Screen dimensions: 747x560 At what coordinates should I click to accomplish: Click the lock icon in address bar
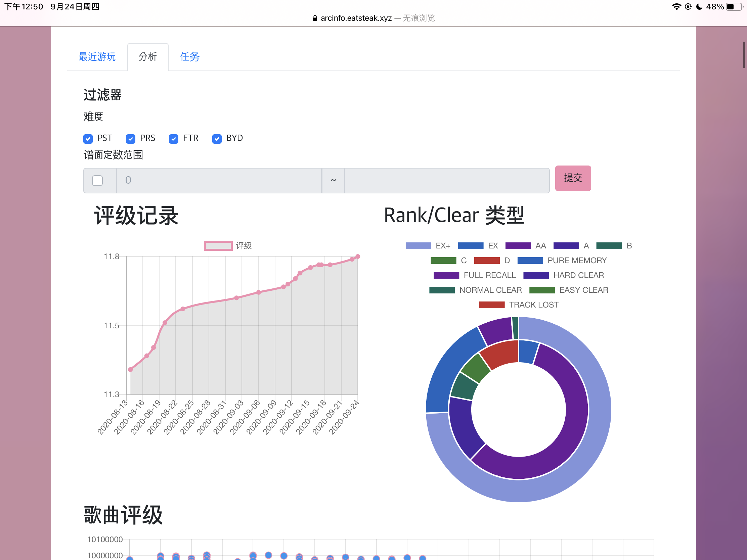click(x=315, y=18)
